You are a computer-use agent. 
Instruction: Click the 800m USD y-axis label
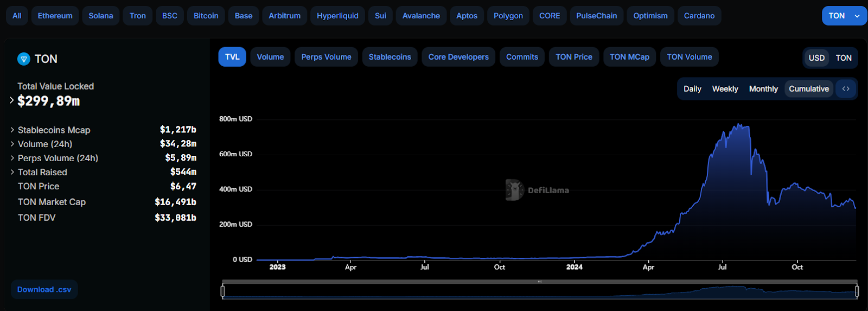[235, 119]
